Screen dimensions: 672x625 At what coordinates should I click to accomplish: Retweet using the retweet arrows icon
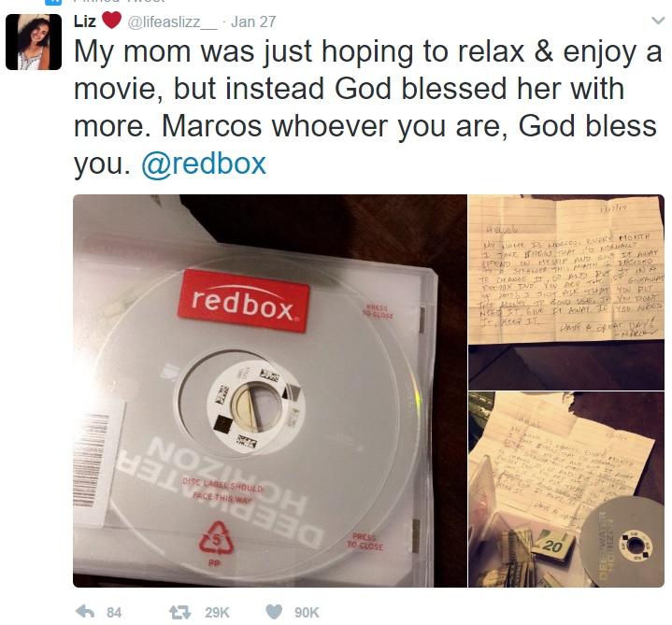pos(180,612)
